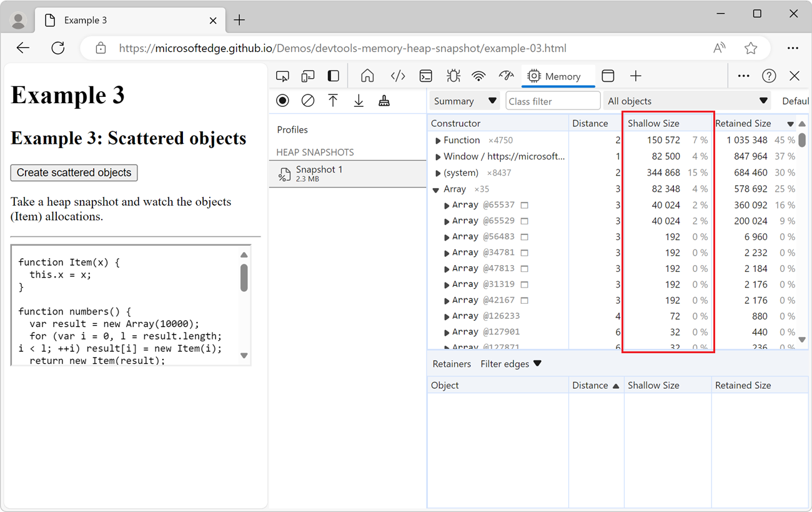This screenshot has height=512, width=812.
Task: Open the Network tool icon
Action: click(479, 76)
